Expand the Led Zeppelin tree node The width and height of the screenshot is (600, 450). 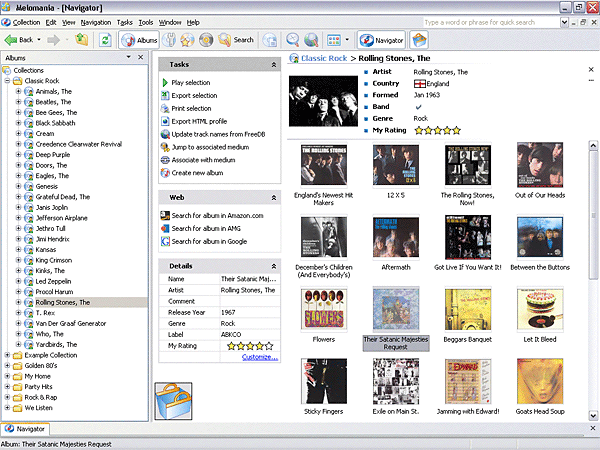[18, 281]
